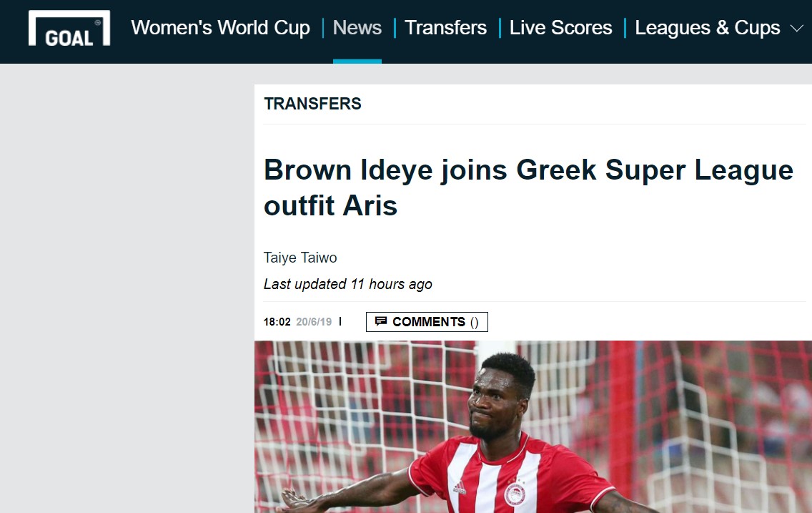Click the comment count parentheses
The image size is (812, 513).
coord(475,322)
